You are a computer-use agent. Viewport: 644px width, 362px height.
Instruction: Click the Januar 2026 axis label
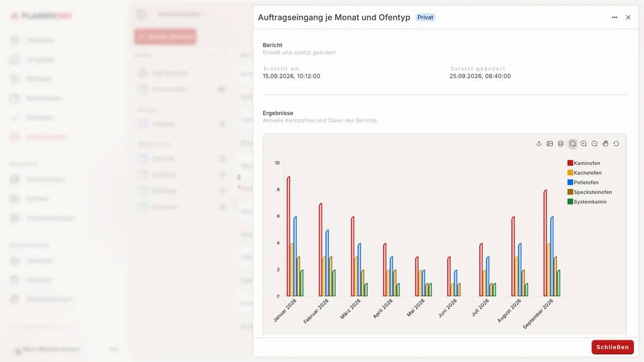pyautogui.click(x=285, y=311)
